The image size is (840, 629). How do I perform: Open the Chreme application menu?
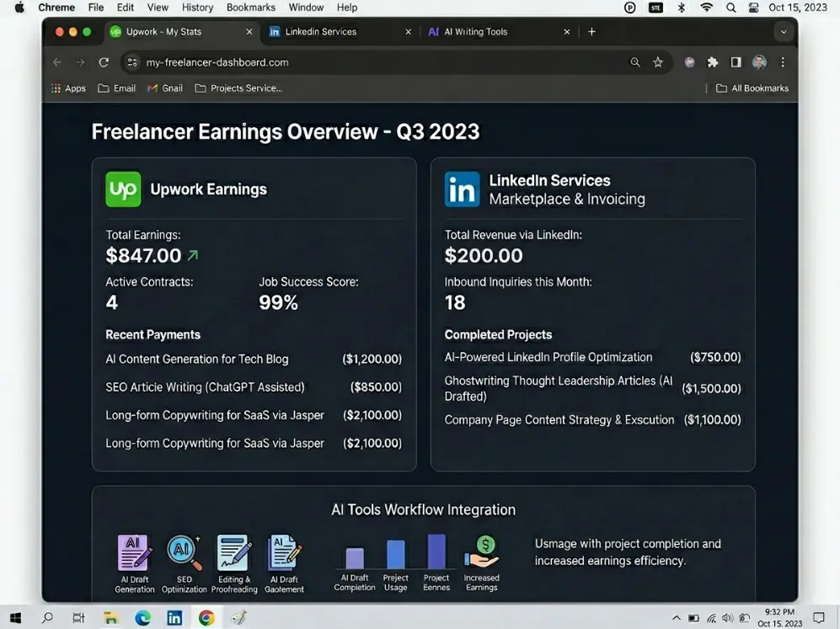(56, 8)
